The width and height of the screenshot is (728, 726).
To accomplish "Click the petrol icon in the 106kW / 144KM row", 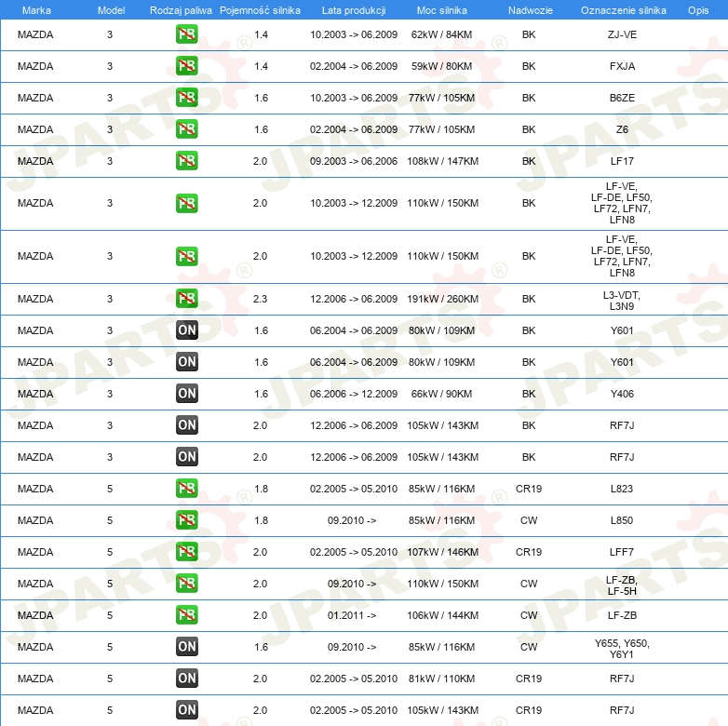I will coord(186,615).
